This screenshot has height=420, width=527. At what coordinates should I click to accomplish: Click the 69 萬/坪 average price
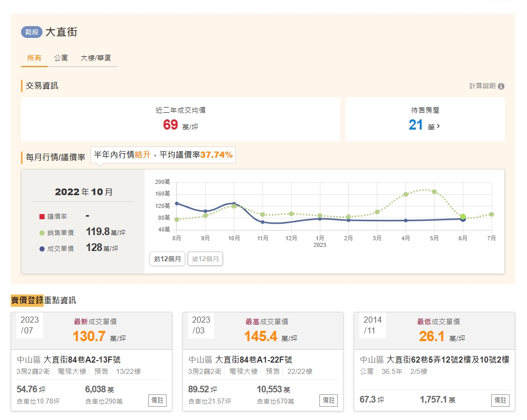[180, 125]
